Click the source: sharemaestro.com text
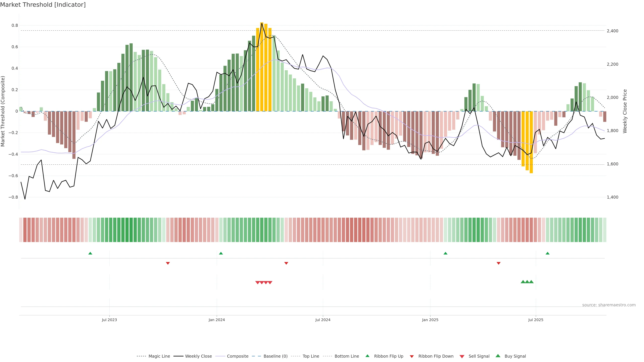644x362 pixels. click(609, 305)
